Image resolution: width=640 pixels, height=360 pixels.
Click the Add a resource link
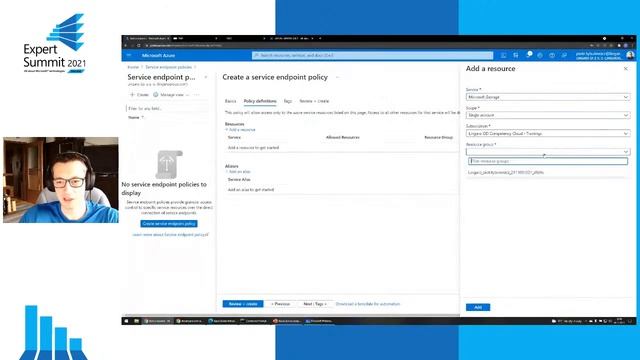point(240,130)
